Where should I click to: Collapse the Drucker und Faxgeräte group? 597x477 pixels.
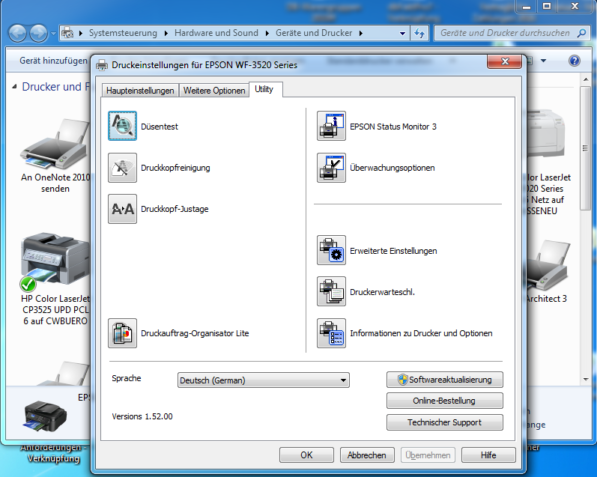tap(14, 87)
